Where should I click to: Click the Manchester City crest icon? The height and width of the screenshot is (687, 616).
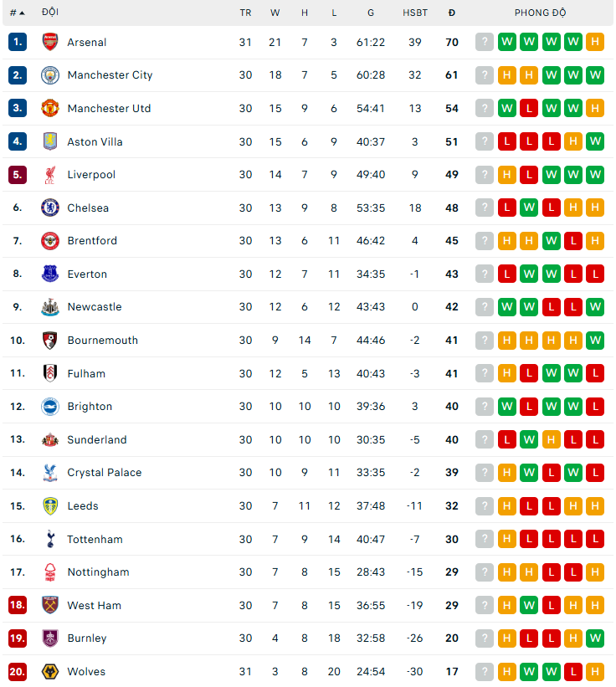50,75
